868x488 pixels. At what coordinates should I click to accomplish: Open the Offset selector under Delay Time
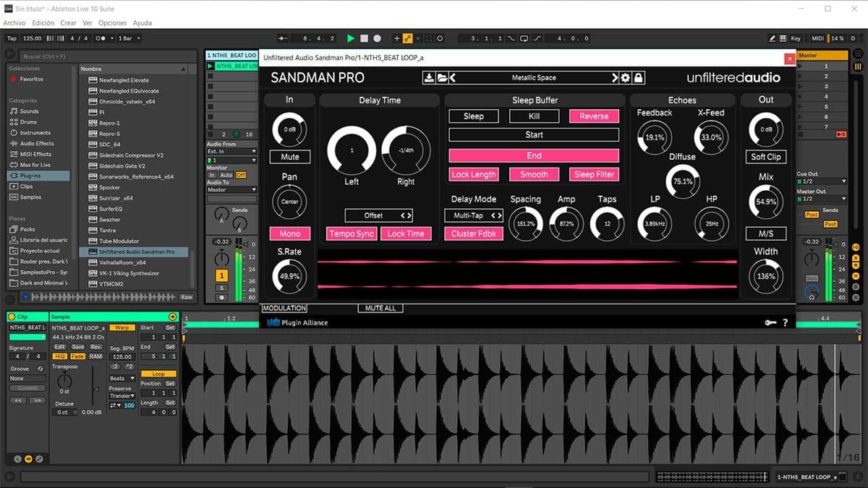pyautogui.click(x=379, y=215)
